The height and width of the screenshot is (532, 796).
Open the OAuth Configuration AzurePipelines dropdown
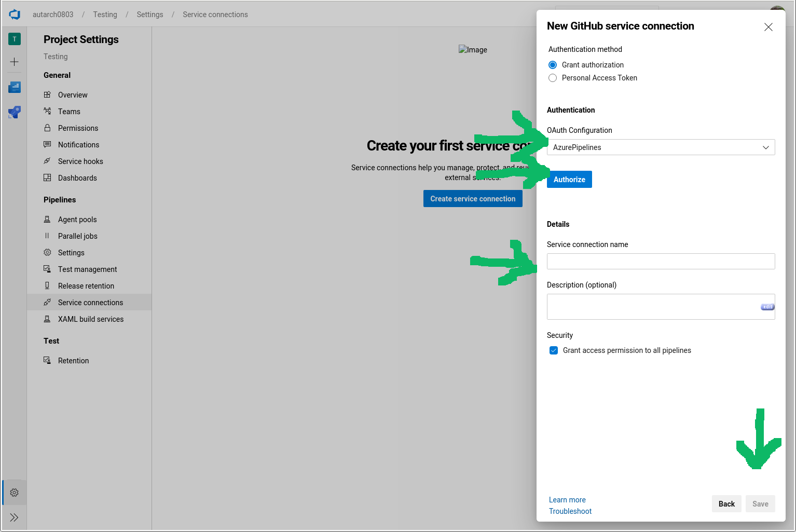click(x=661, y=147)
